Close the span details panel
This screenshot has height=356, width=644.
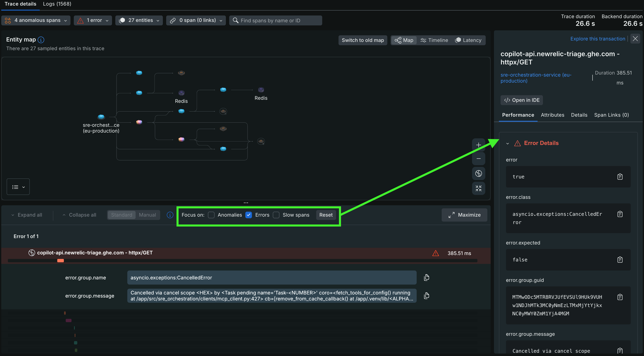(635, 39)
